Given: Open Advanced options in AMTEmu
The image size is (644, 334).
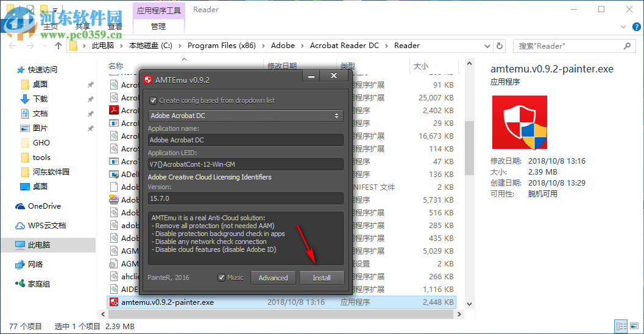Looking at the screenshot, I should coord(273,278).
